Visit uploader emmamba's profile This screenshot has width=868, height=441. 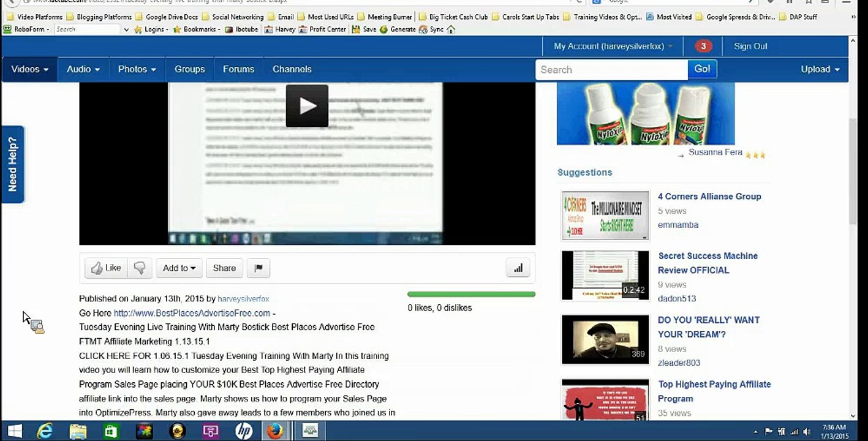678,225
